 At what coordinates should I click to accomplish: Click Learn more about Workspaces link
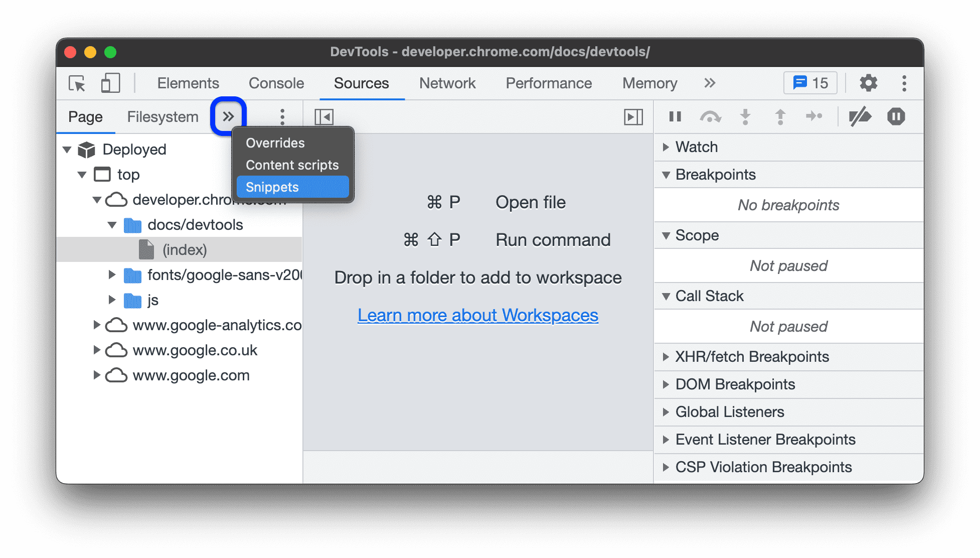476,314
